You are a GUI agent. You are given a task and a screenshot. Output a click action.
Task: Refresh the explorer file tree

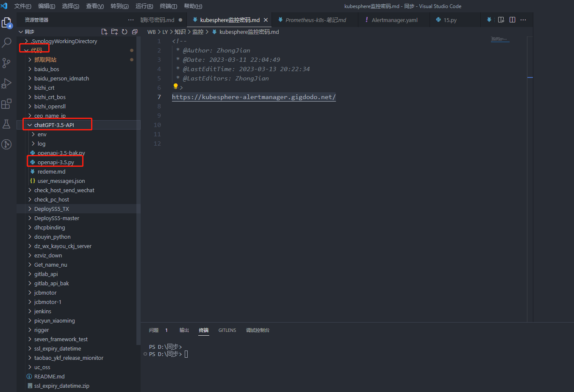[x=125, y=32]
